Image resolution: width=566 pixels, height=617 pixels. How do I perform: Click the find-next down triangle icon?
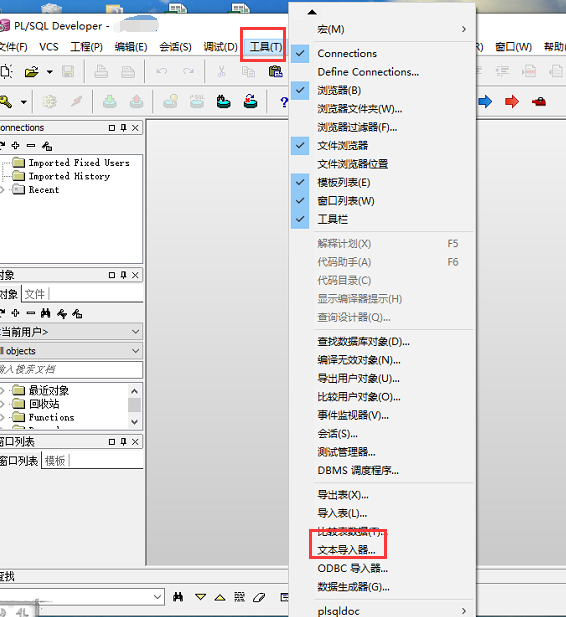point(200,597)
